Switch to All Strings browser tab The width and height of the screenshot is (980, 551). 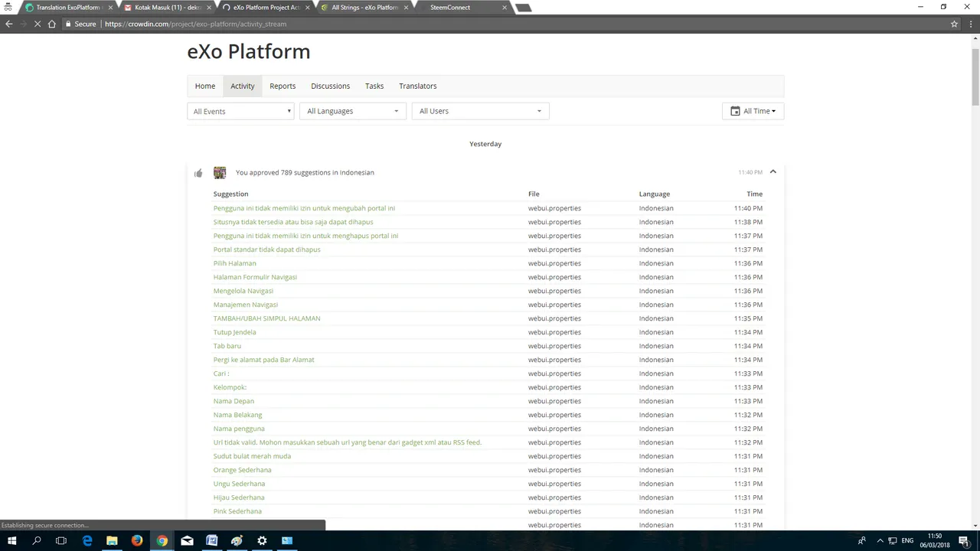(x=364, y=8)
